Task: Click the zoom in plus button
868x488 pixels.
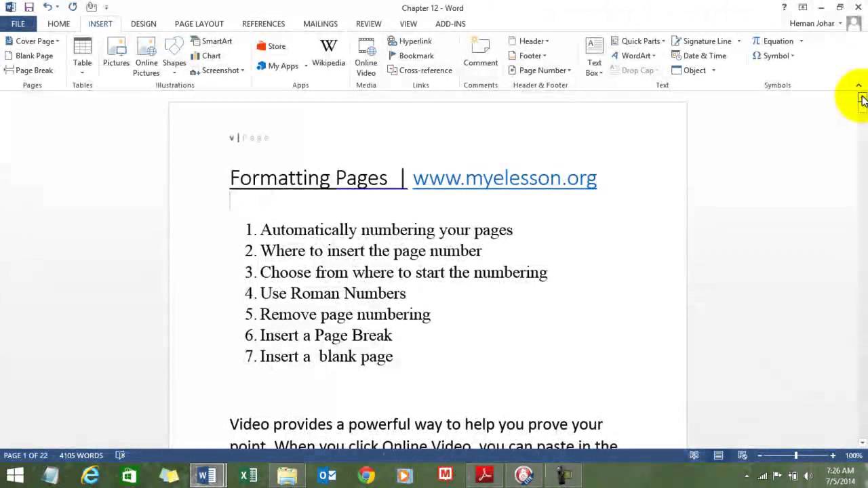Action: pos(833,455)
